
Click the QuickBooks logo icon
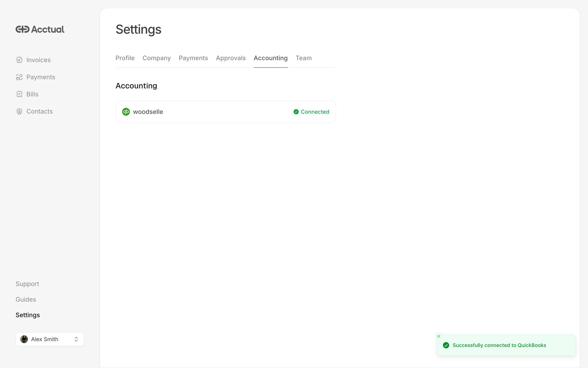pos(126,112)
